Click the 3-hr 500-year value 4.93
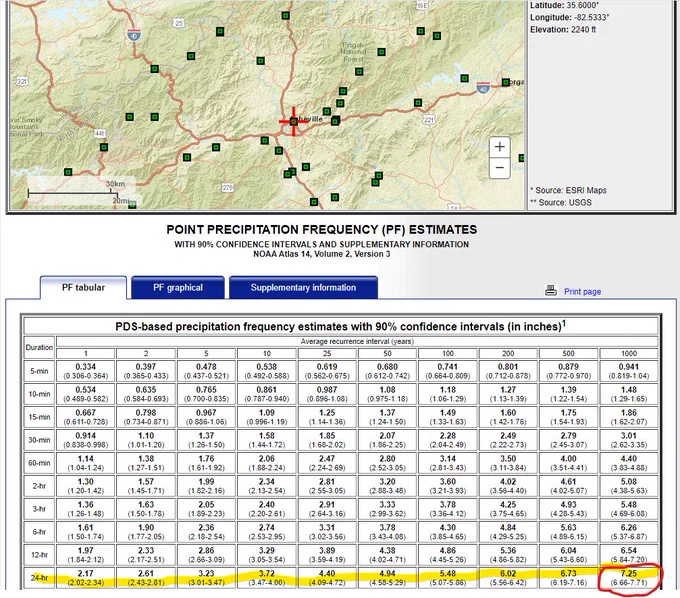Image resolution: width=680 pixels, height=598 pixels. point(569,505)
